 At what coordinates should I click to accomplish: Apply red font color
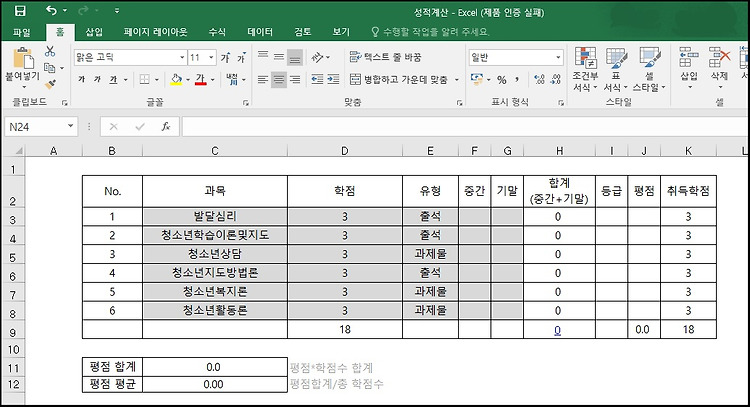[200, 79]
